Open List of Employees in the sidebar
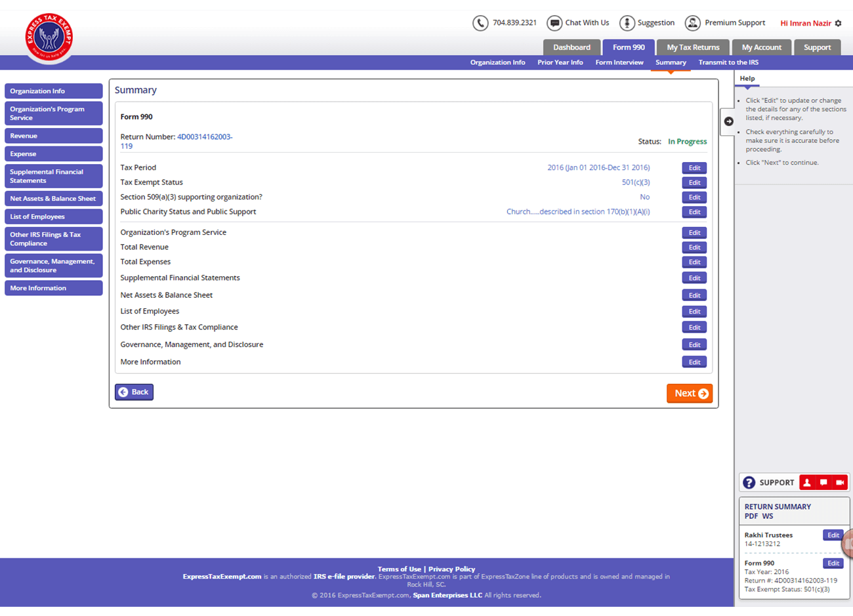This screenshot has width=853, height=616. click(54, 216)
